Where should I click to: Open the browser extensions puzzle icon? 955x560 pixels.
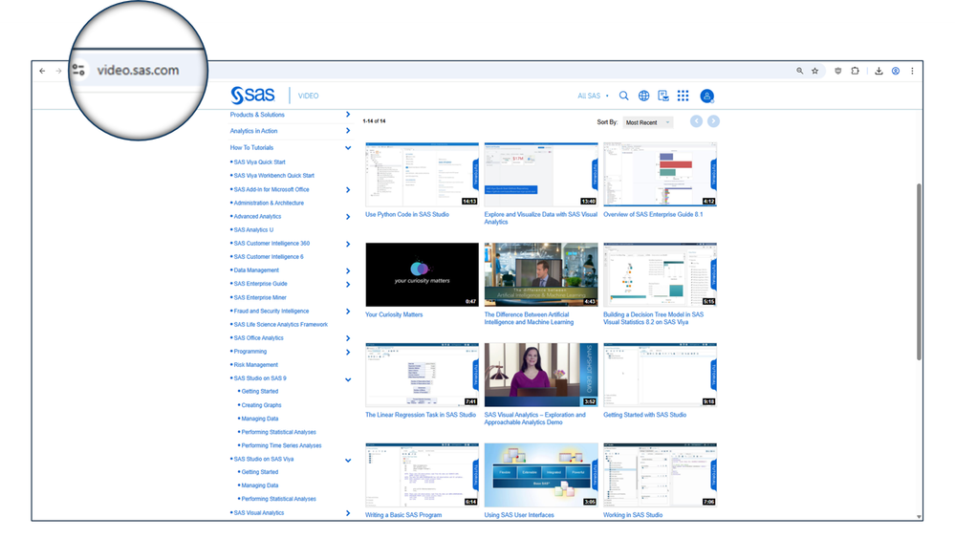point(856,71)
